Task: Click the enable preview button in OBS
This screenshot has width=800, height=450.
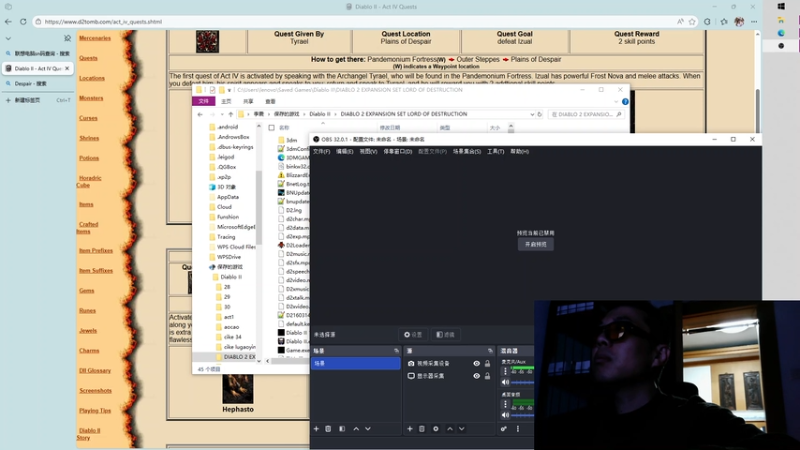Action: [536, 244]
